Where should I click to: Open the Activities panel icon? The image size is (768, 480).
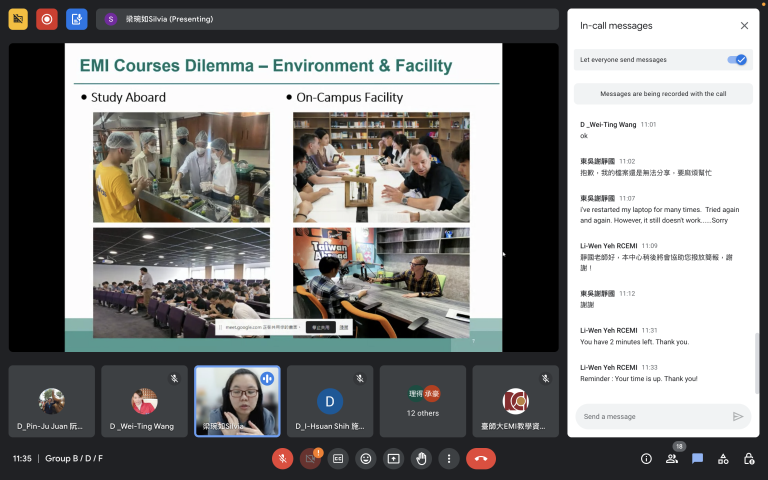(x=723, y=459)
